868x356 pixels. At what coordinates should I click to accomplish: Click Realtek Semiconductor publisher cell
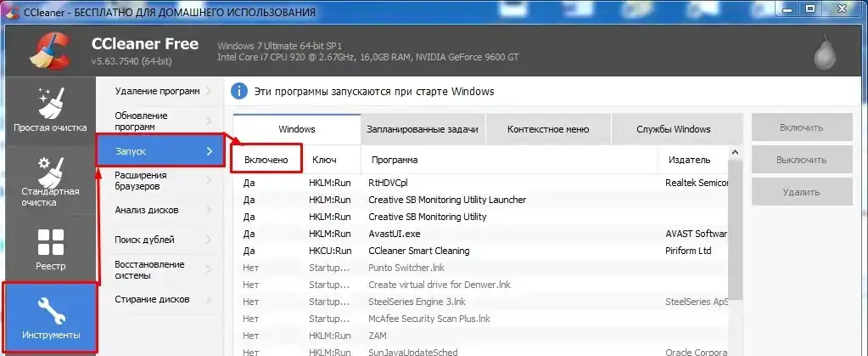pyautogui.click(x=696, y=183)
